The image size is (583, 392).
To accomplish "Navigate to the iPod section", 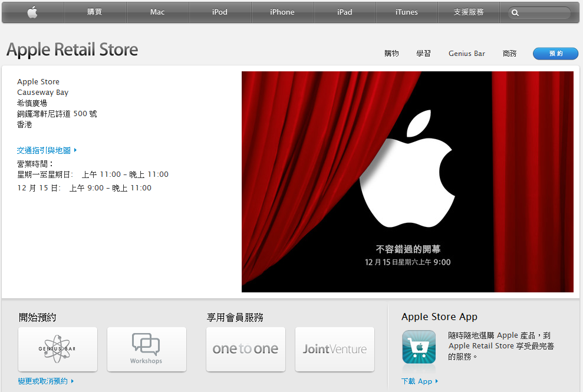I will coord(220,12).
